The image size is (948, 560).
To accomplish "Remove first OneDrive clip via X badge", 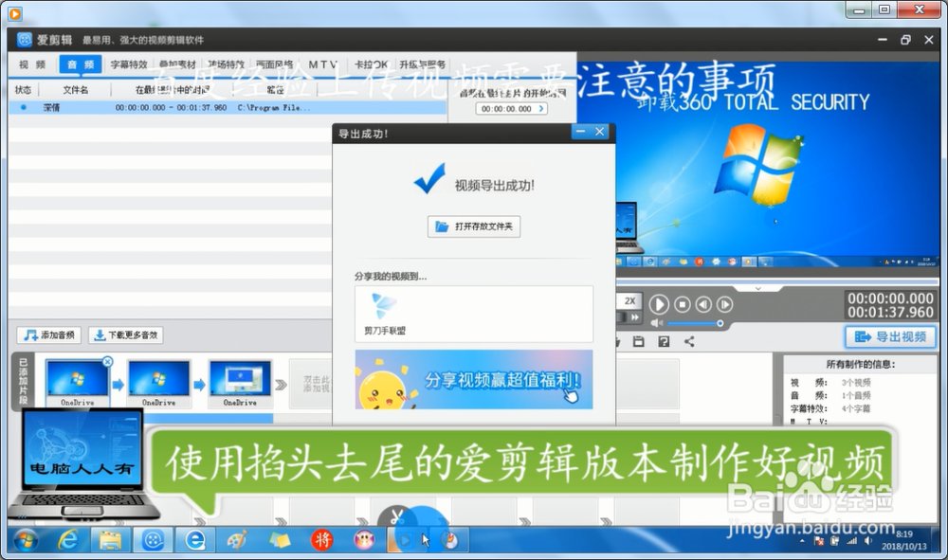I will click(x=107, y=361).
